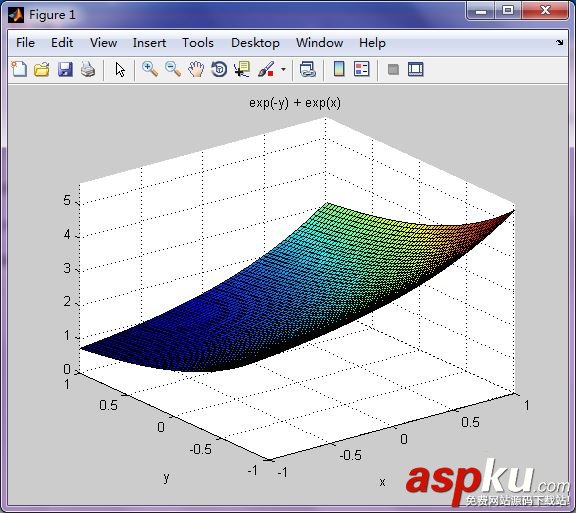
Task: Open the File menu
Action: click(25, 43)
